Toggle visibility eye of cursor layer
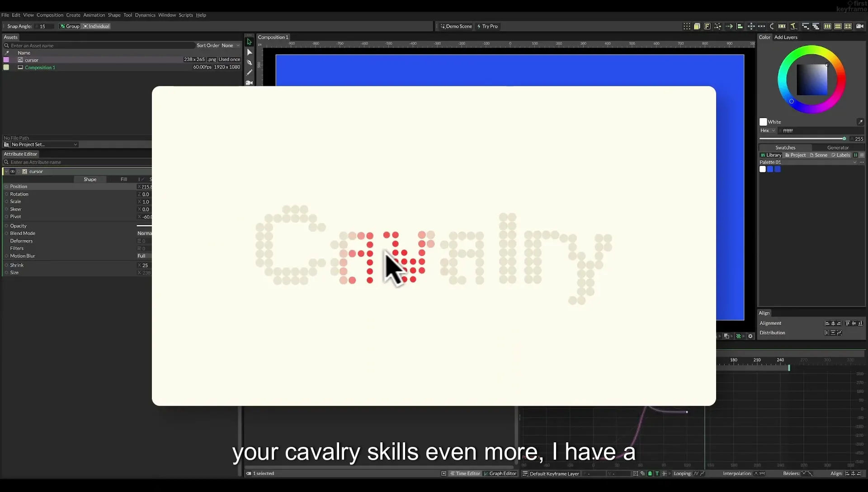This screenshot has width=868, height=492. pos(13,171)
